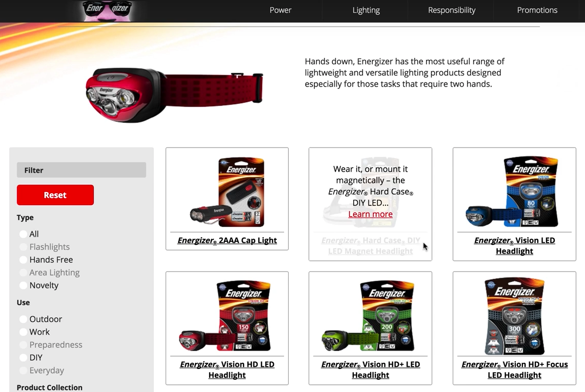Follow the Learn more link
Screen dimensions: 585x392
click(x=371, y=214)
